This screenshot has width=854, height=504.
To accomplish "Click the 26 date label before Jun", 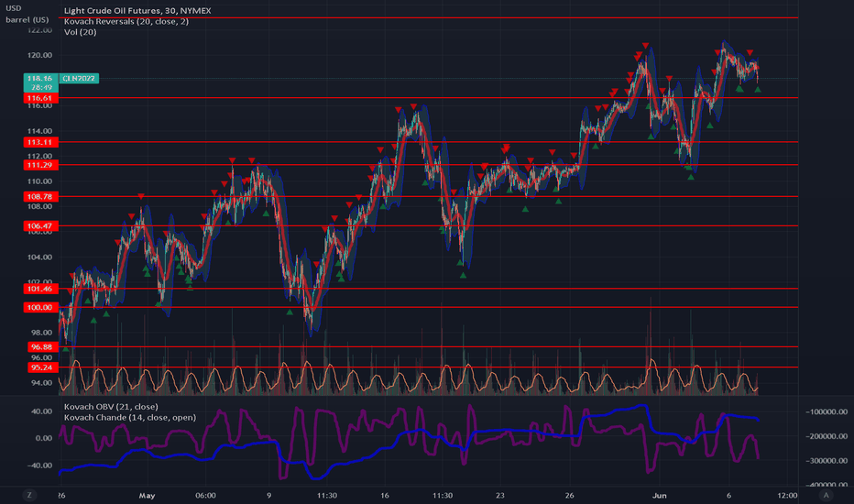I will click(569, 495).
